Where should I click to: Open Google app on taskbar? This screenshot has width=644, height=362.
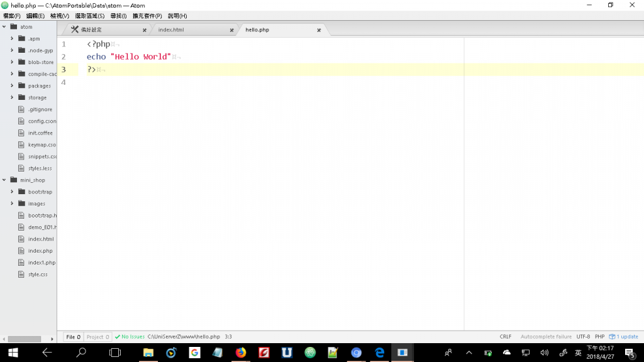point(194,353)
